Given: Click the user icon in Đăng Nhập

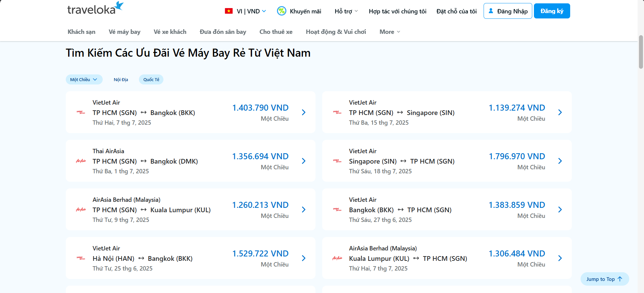Looking at the screenshot, I should 491,11.
